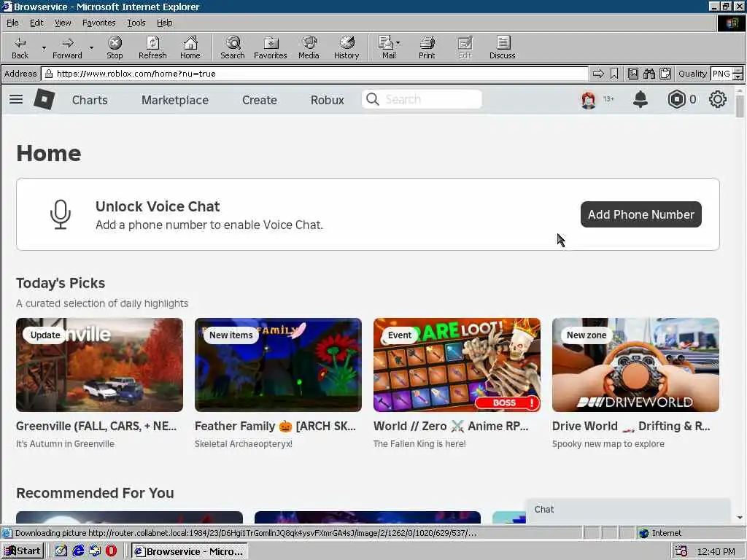The width and height of the screenshot is (747, 560).
Task: Open the Media toolbar pane
Action: 309,47
